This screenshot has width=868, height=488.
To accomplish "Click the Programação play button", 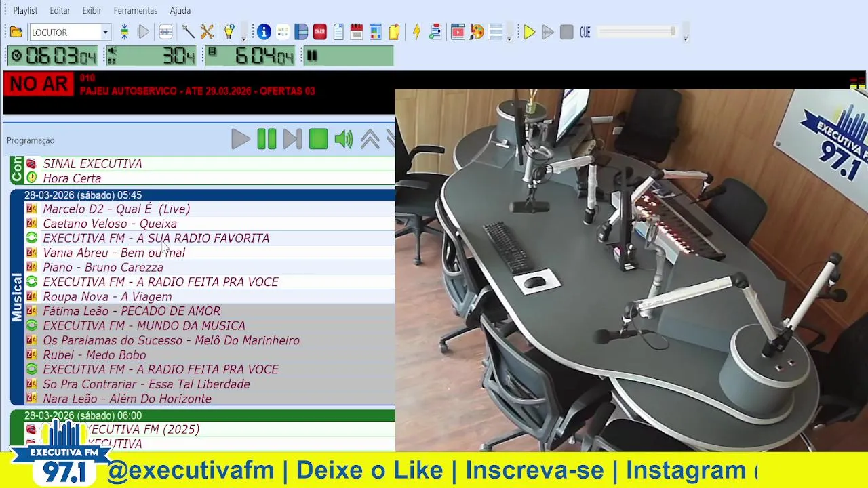I will tap(240, 140).
